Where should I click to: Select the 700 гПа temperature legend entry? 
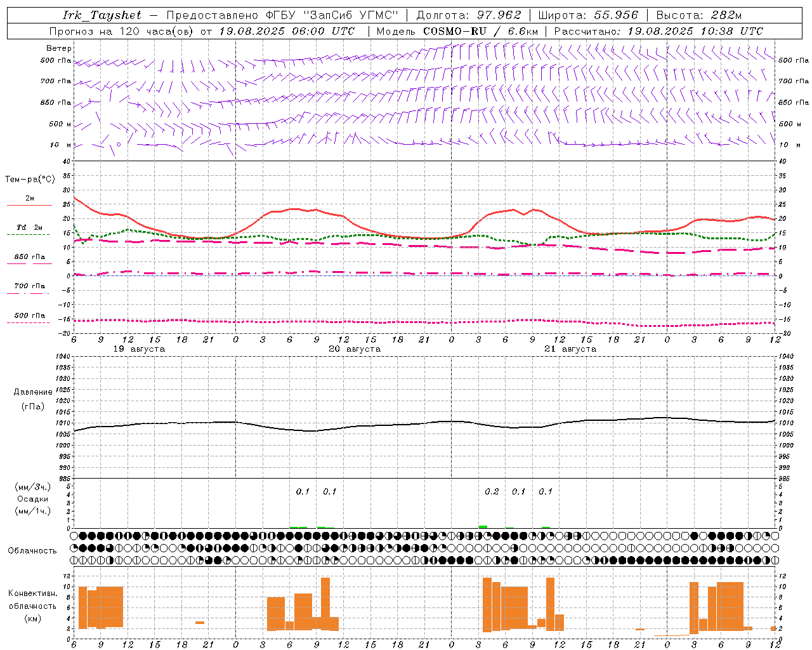pos(29,286)
